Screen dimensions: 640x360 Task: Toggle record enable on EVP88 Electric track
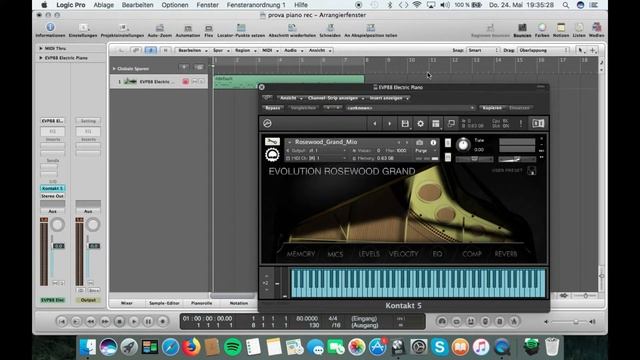point(185,82)
